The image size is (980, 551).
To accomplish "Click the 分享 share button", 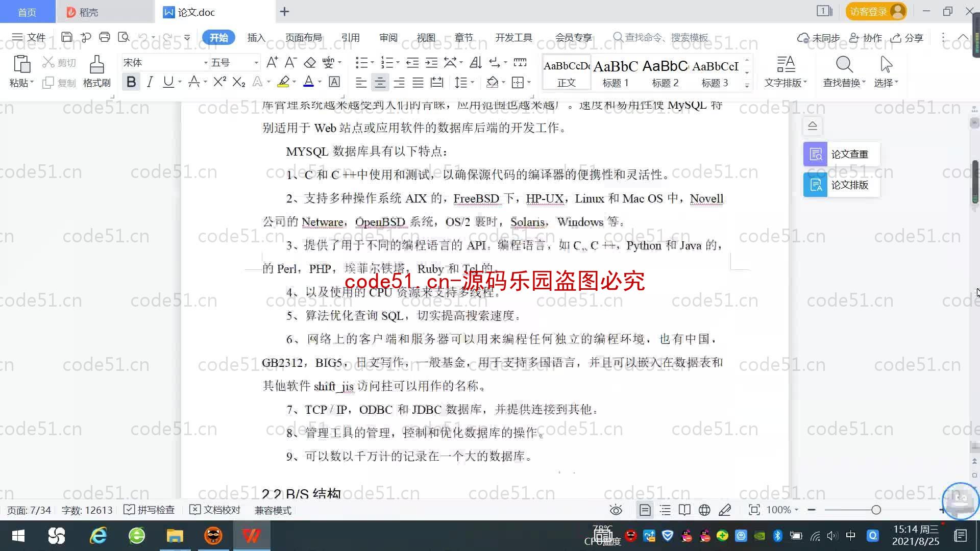I will click(x=908, y=37).
